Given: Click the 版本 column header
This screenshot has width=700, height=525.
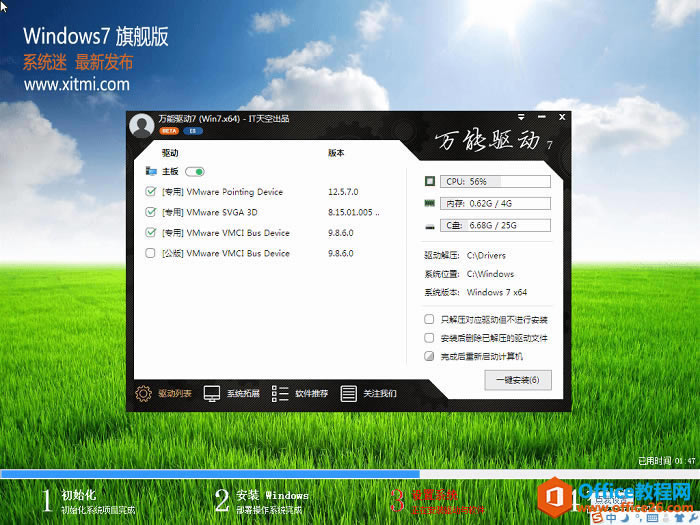Looking at the screenshot, I should 336,153.
